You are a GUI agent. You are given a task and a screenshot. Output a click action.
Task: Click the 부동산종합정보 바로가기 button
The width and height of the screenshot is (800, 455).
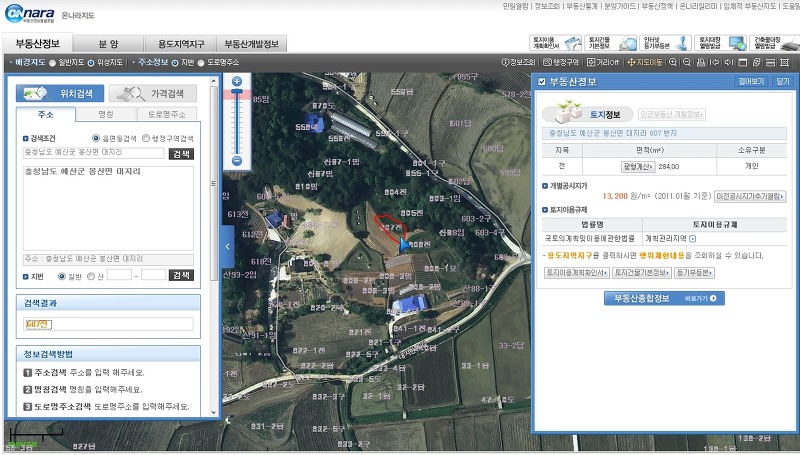click(x=664, y=298)
